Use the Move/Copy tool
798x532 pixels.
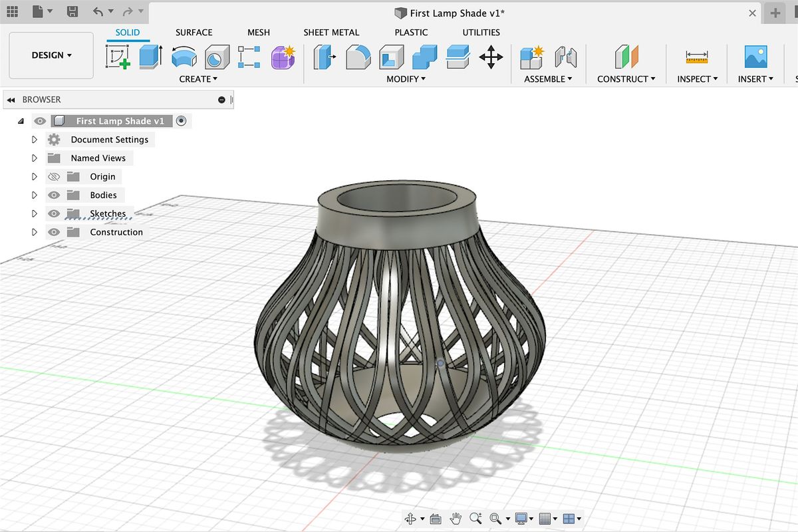click(490, 57)
